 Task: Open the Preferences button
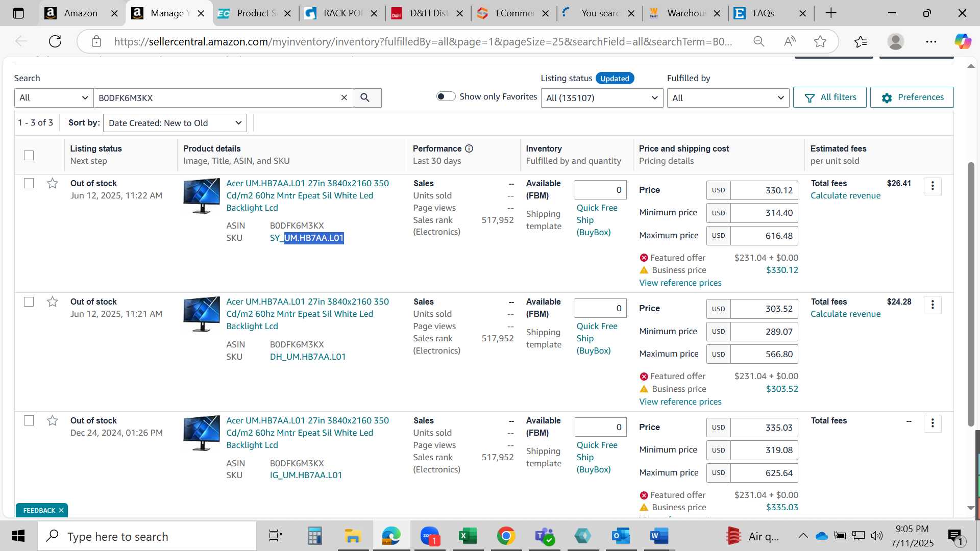pyautogui.click(x=912, y=97)
